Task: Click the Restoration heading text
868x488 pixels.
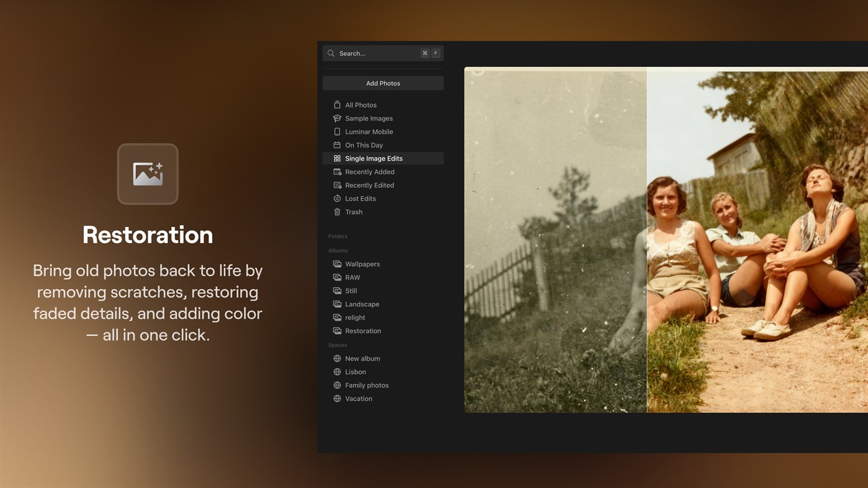Action: click(148, 235)
